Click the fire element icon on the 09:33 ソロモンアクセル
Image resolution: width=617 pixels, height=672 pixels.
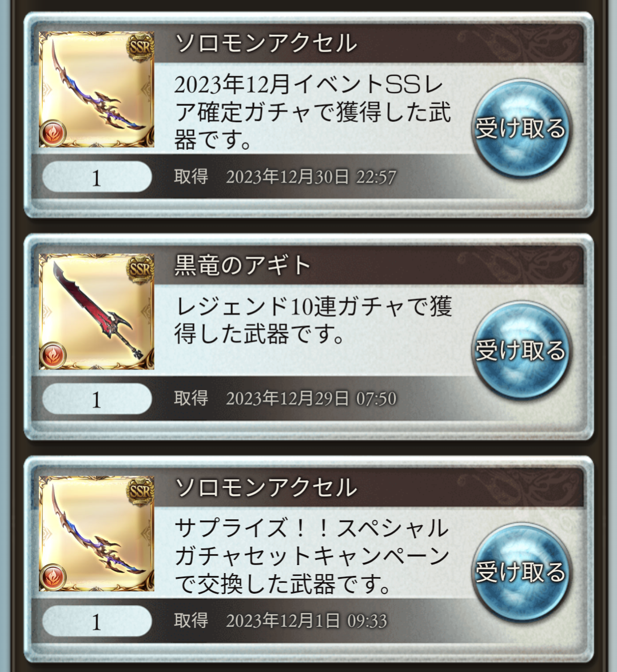click(x=53, y=577)
